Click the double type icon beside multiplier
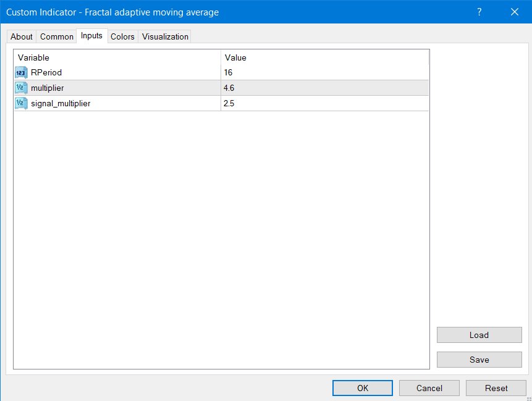Viewport: 532px width, 401px height. 21,88
